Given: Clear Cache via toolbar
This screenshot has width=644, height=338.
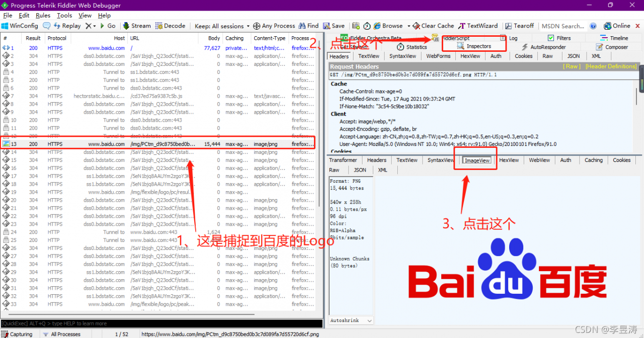Looking at the screenshot, I should (x=433, y=26).
